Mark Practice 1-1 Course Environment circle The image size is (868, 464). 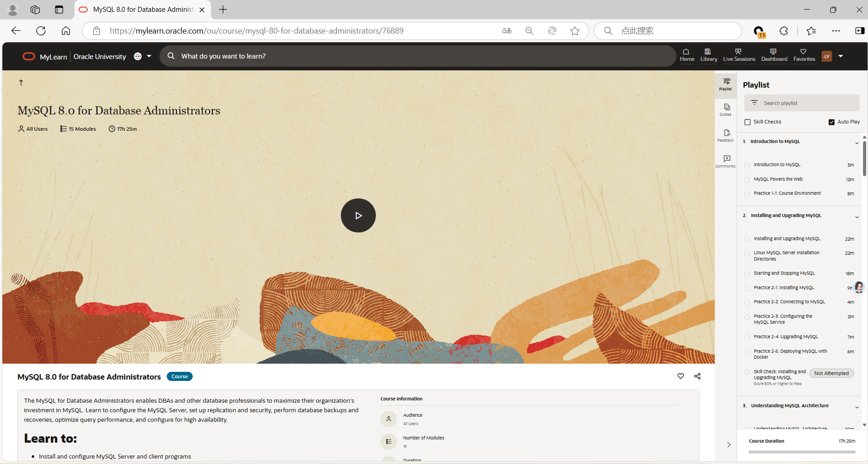(747, 194)
